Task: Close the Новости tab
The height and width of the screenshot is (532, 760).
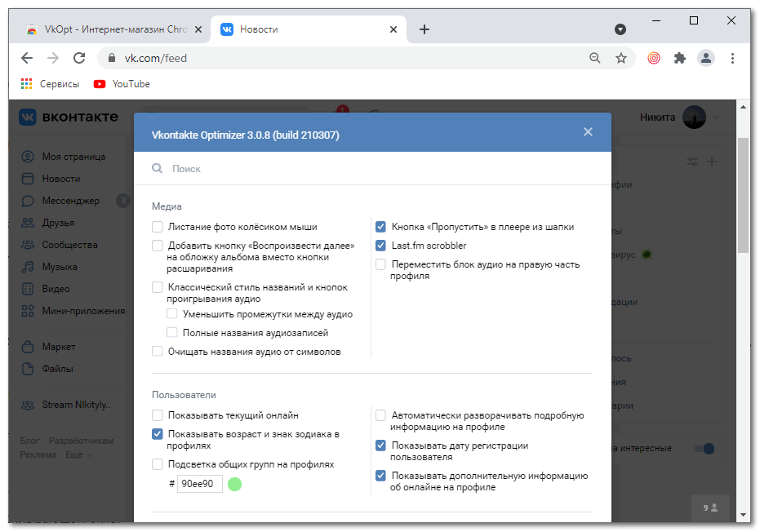Action: (393, 29)
